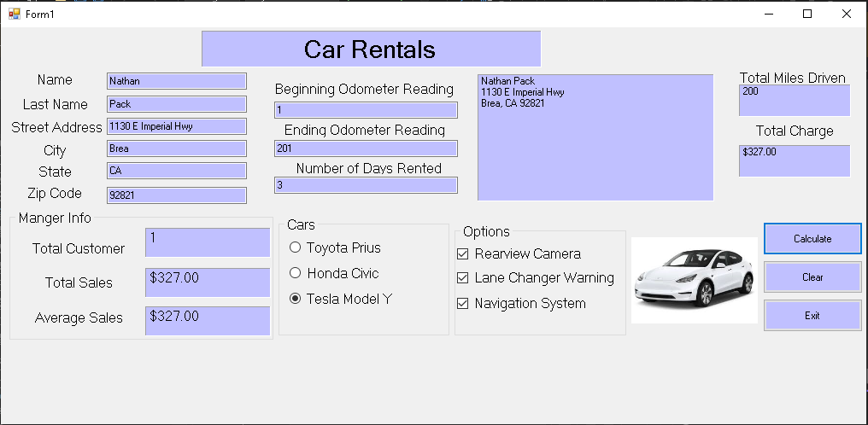
Task: Click the Beginning Odometer Reading field
Action: tap(366, 110)
